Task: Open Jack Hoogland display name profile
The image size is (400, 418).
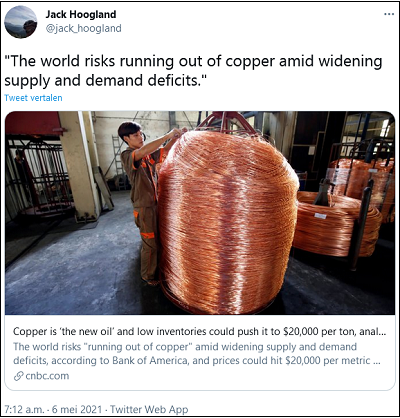Action: pos(81,14)
